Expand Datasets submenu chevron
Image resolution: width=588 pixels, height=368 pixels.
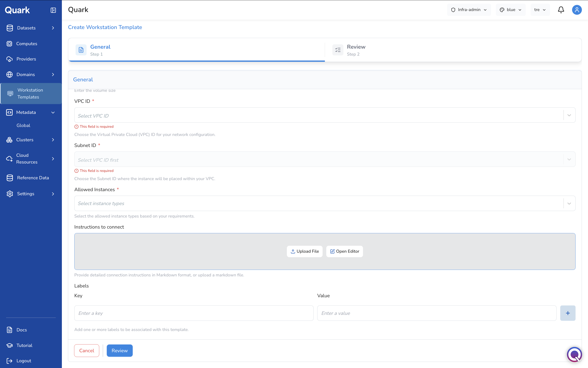53,28
